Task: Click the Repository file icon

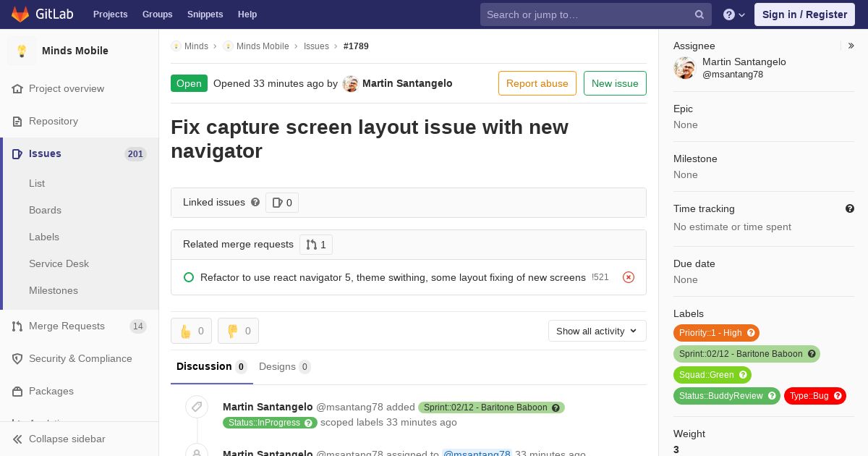Action: [17, 121]
